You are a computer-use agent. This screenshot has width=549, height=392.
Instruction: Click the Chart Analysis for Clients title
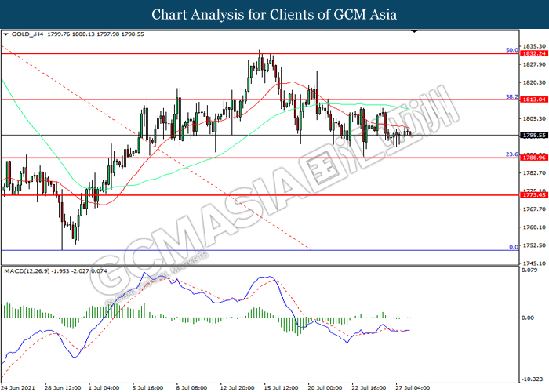click(274, 15)
